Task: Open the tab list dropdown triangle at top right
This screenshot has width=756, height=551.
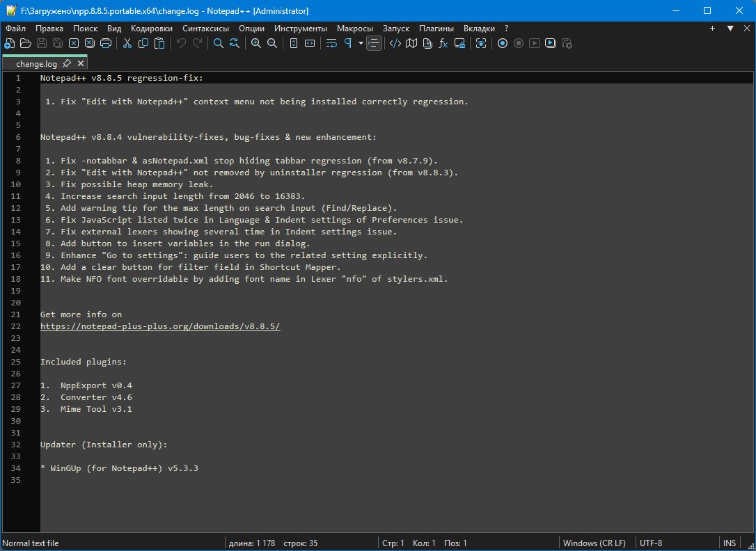Action: 730,29
